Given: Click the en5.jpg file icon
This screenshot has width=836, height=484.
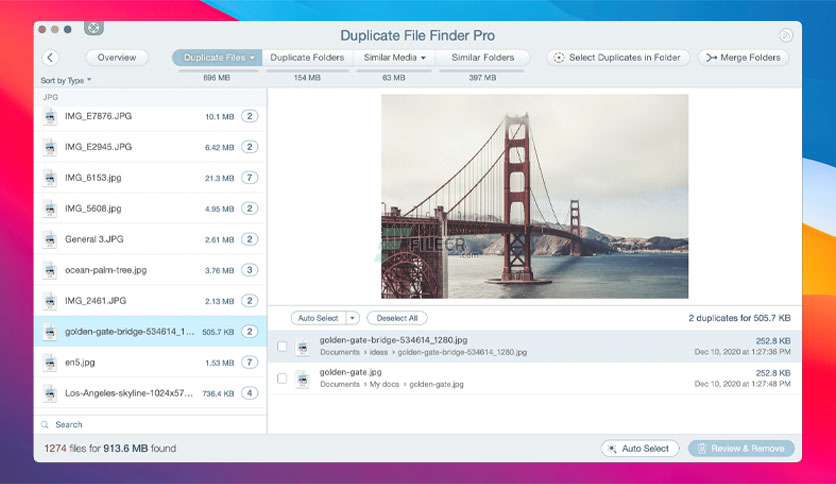Looking at the screenshot, I should pos(50,362).
